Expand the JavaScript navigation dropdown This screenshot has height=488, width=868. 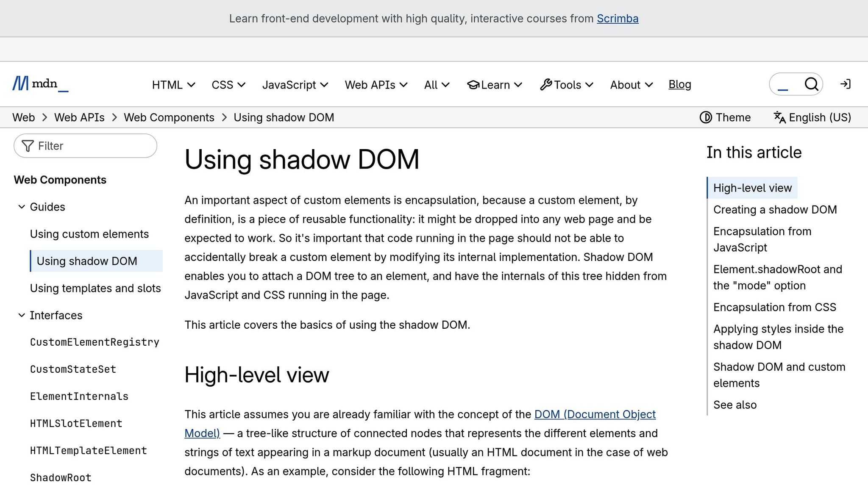tap(295, 85)
